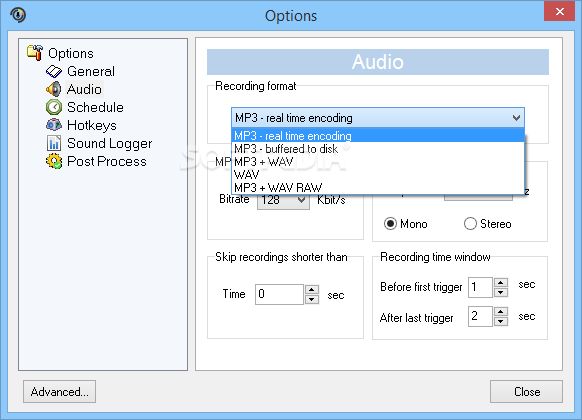Open Advanced... settings
Screen dimensions: 582x420
click(59, 391)
